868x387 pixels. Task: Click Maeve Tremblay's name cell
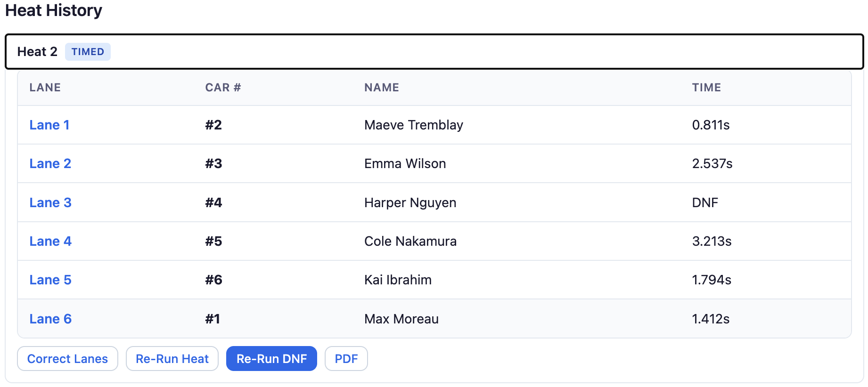click(x=414, y=125)
